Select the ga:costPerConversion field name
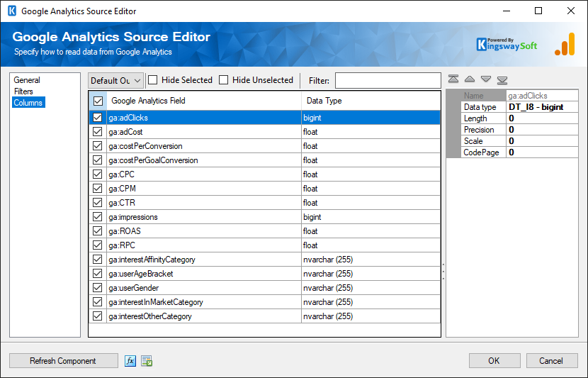 pyautogui.click(x=145, y=146)
